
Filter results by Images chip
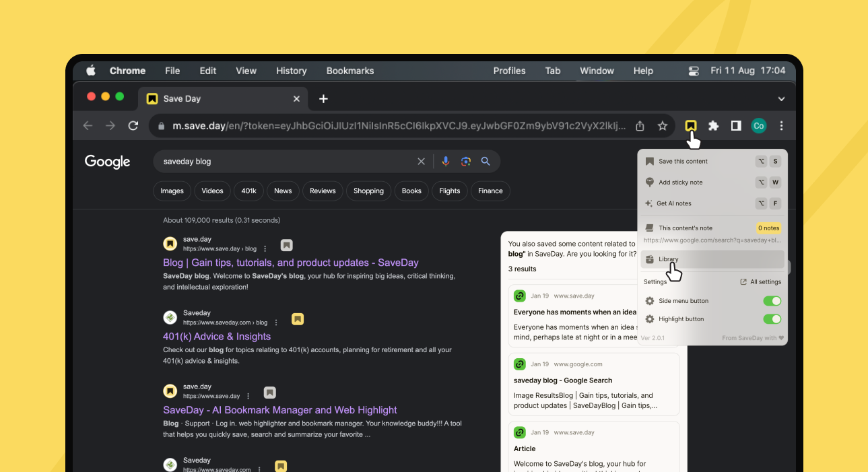tap(172, 191)
